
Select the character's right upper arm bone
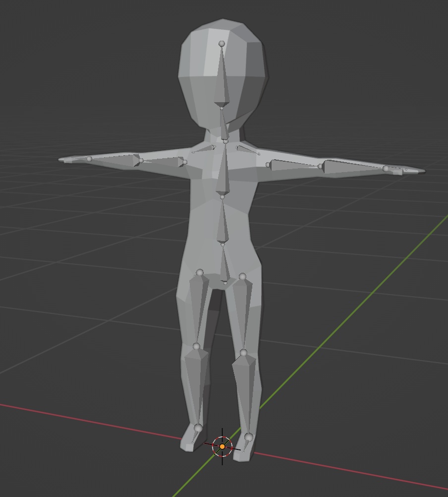(163, 162)
